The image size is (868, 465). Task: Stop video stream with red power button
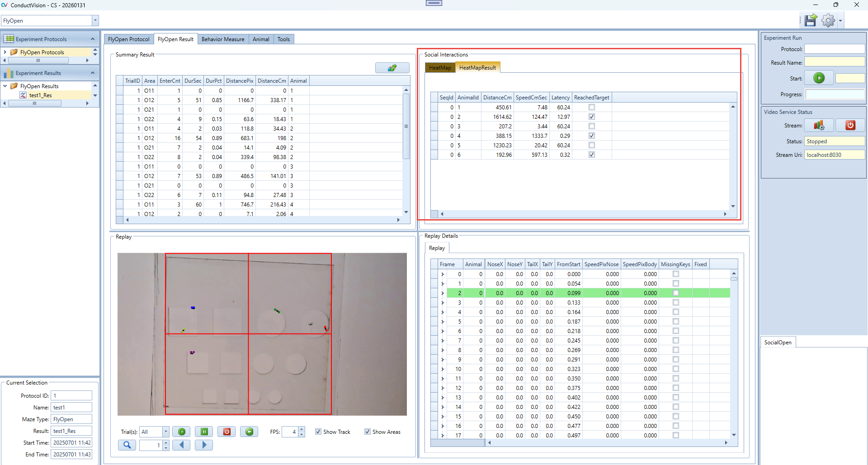click(x=850, y=125)
